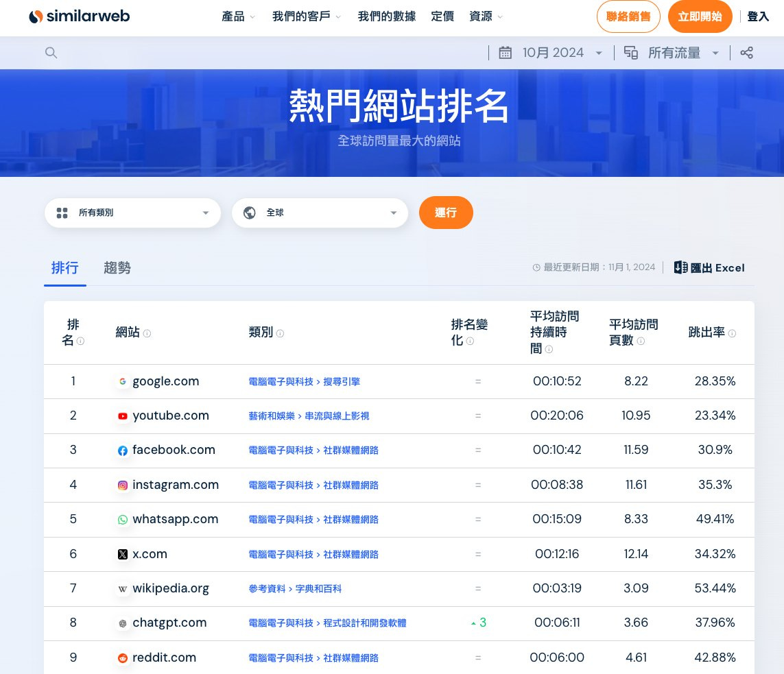Click the facebook.com favicon
This screenshot has width=784, height=674.
coord(123,450)
